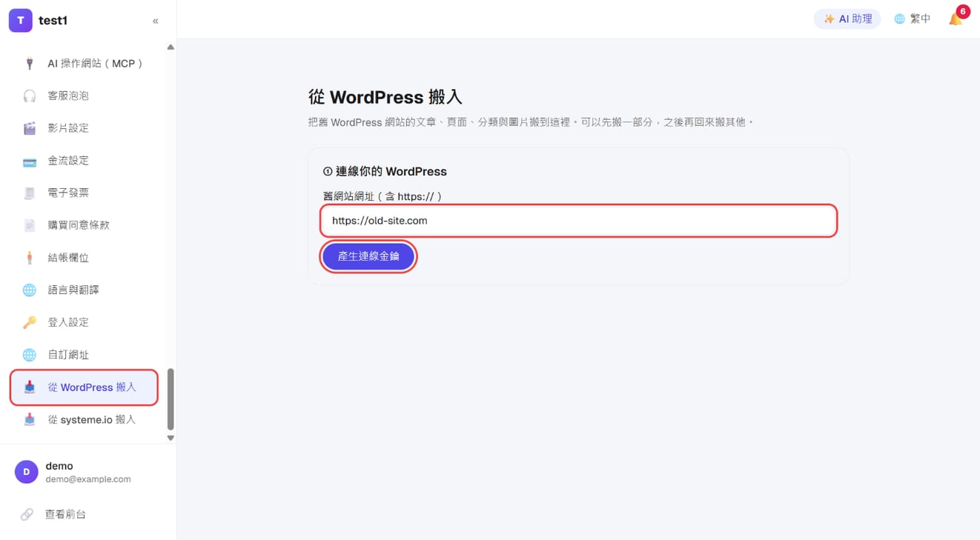Click the plug icon beside AI 操作網站 (MCP)
The height and width of the screenshot is (540, 980).
click(x=30, y=64)
